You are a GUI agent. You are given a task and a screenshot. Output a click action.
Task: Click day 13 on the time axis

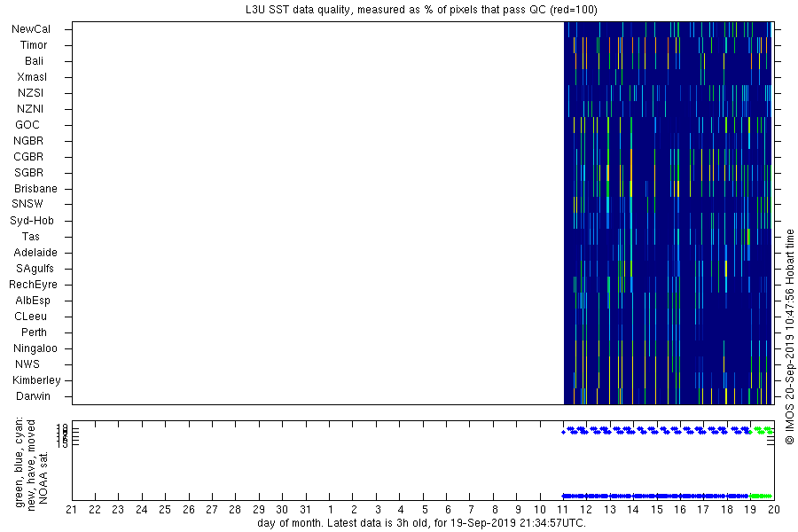pyautogui.click(x=610, y=510)
